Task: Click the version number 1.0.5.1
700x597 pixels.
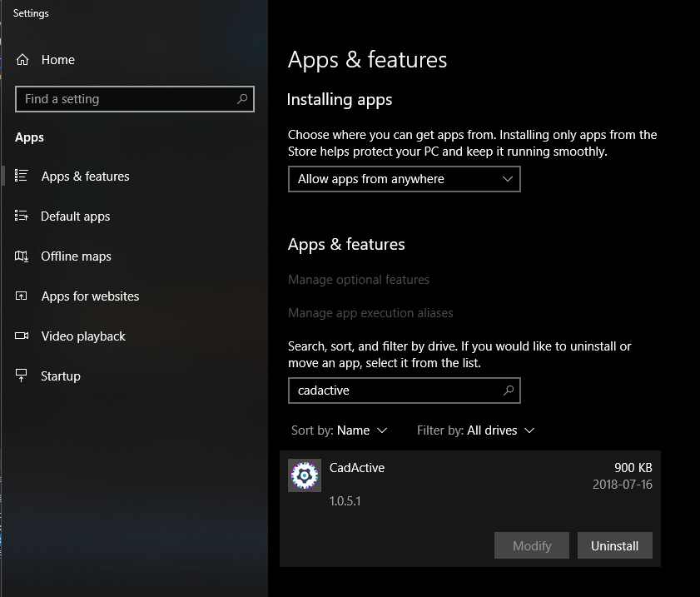Action: 345,501
